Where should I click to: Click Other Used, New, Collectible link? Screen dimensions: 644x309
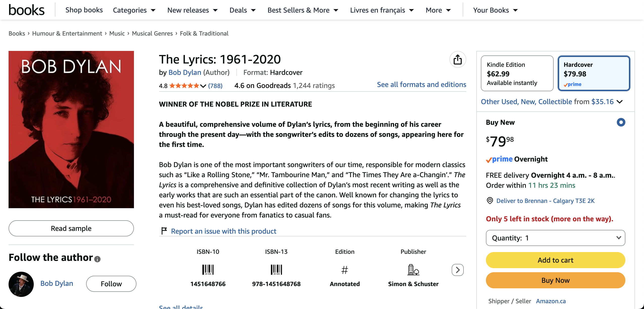526,102
